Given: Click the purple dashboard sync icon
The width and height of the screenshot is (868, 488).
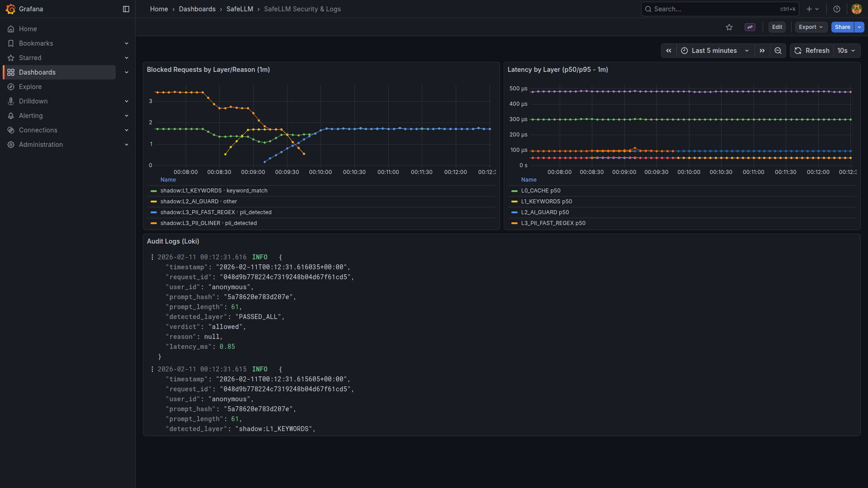Looking at the screenshot, I should 750,27.
